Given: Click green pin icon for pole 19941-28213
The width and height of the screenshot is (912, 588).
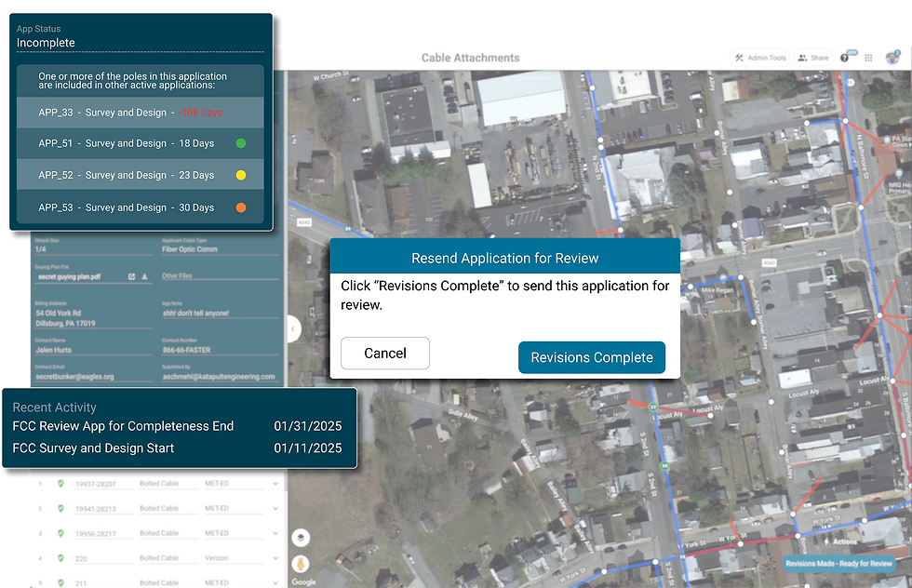Looking at the screenshot, I should [60, 508].
